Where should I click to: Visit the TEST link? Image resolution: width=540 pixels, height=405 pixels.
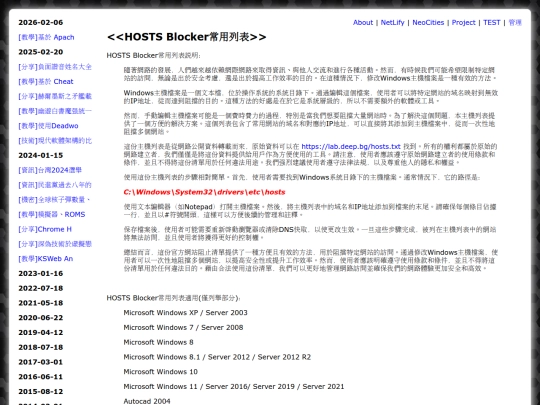pyautogui.click(x=491, y=22)
